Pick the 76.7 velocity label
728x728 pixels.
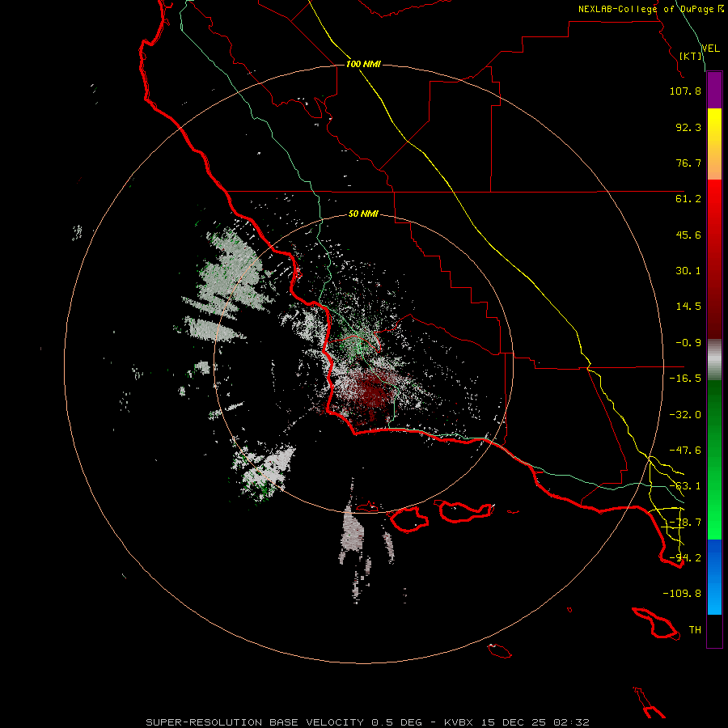688,163
